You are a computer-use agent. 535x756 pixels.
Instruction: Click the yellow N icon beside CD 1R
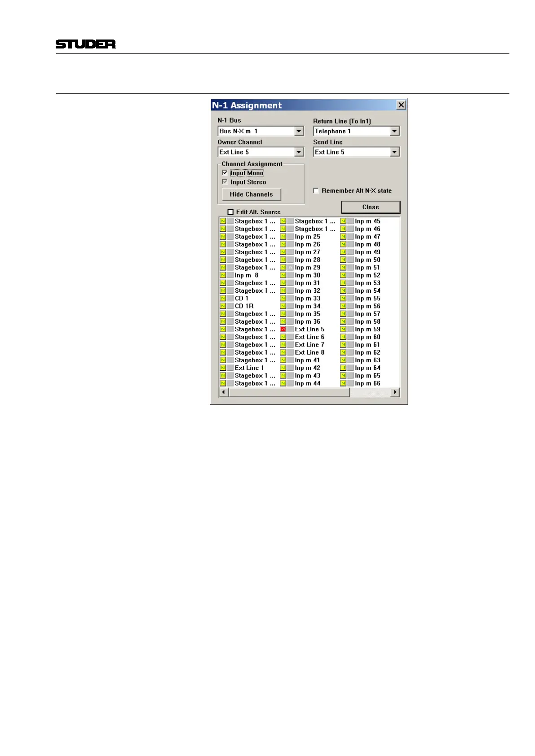click(223, 306)
